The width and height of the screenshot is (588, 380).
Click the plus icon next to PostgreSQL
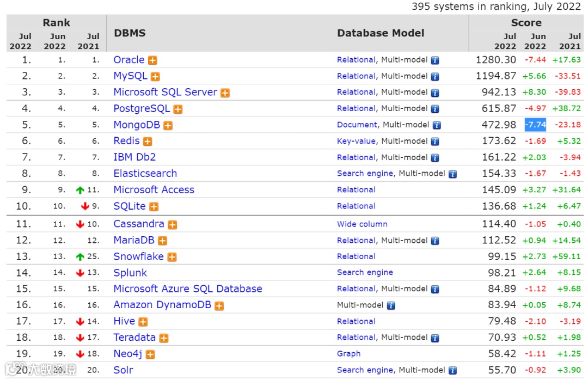point(177,109)
